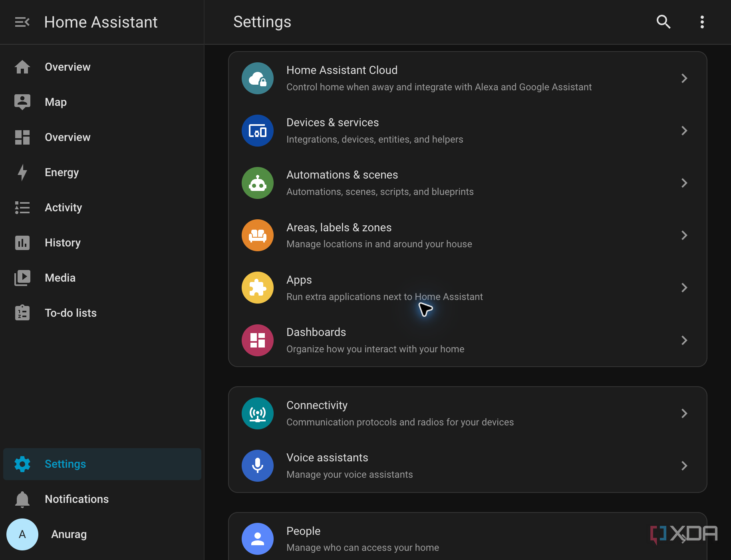Open Areas, labels & zones via chevron
Screen dimensions: 731x560
coord(684,235)
